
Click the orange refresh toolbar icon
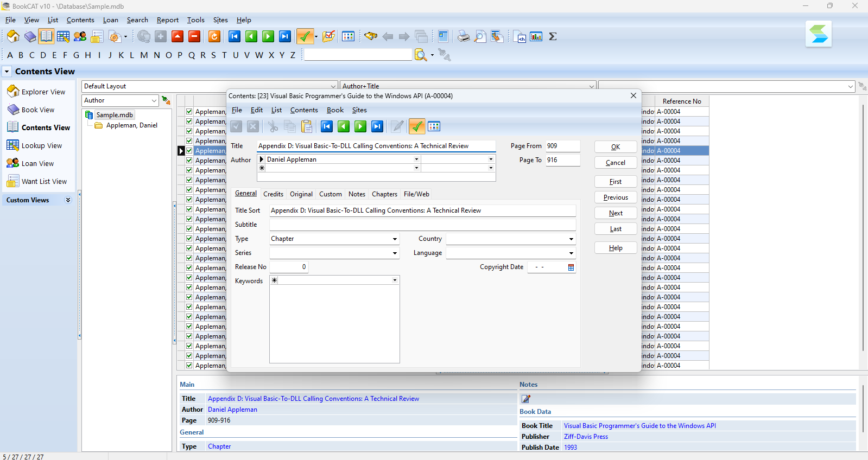[x=214, y=36]
